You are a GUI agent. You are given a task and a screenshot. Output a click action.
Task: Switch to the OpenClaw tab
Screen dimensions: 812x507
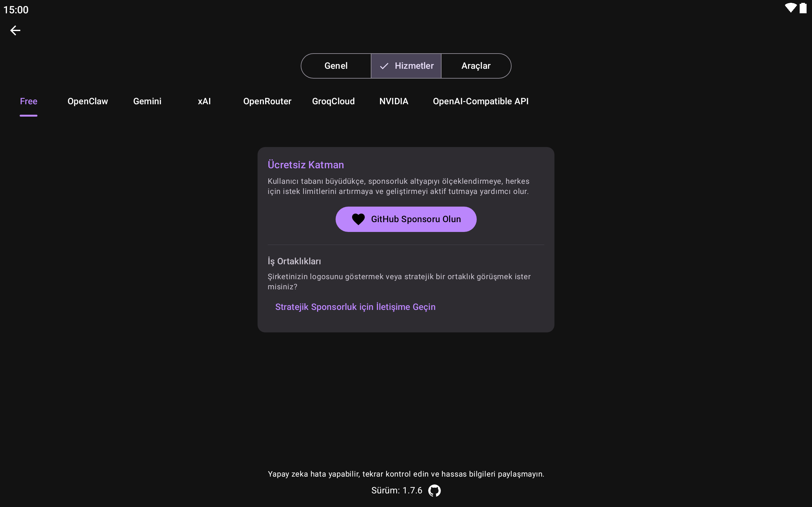point(88,101)
